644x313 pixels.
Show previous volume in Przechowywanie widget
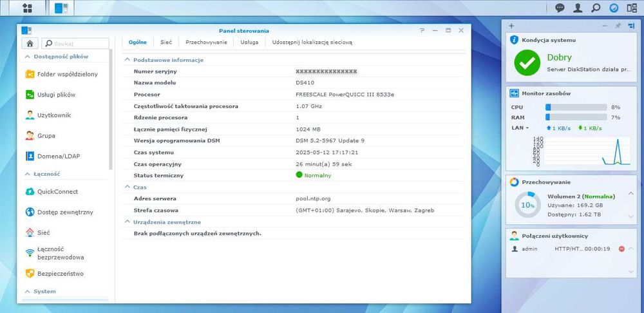(x=631, y=193)
